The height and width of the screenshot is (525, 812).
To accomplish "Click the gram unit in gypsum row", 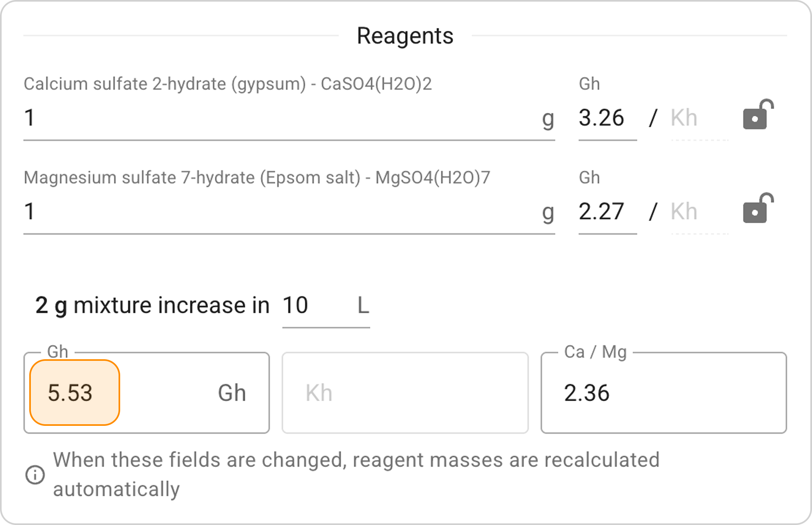I will click(x=548, y=119).
